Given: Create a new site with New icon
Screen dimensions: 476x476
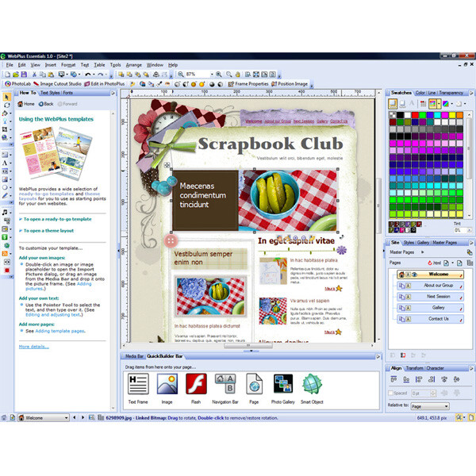Looking at the screenshot, I should [8, 75].
